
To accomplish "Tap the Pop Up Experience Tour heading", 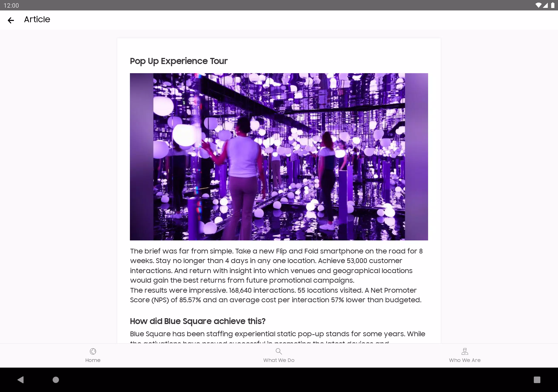I will click(x=179, y=61).
